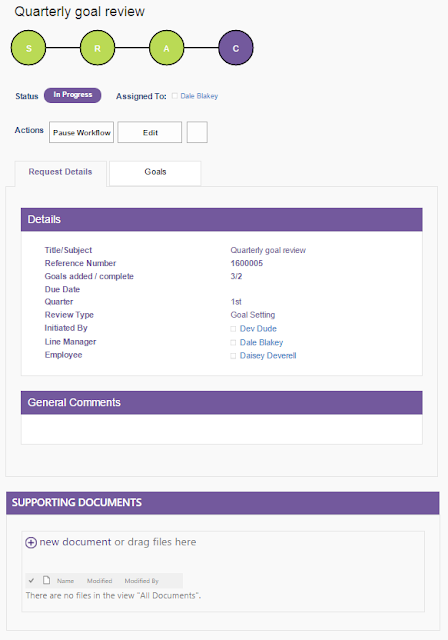Image resolution: width=448 pixels, height=640 pixels.
Task: Open Line Manager Dale Blakey link
Action: [x=262, y=342]
